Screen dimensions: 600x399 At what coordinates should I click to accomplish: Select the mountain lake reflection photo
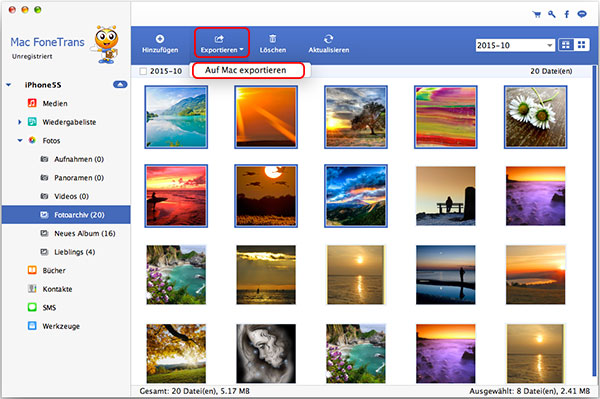(x=176, y=117)
